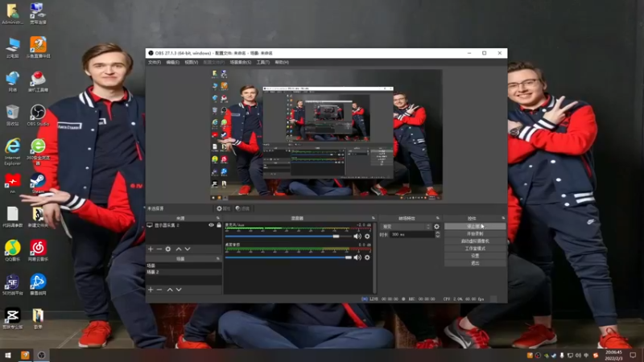Move source down with arrow icon
The image size is (644, 362).
pos(188,249)
